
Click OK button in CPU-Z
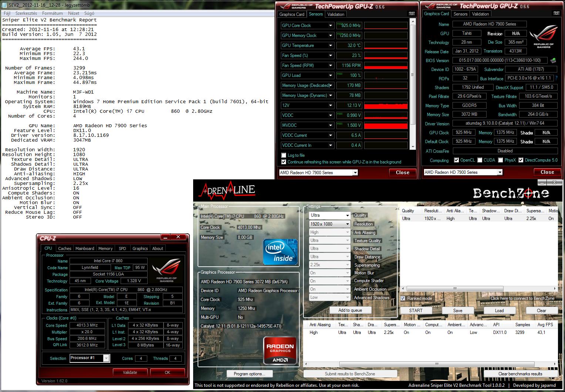click(x=167, y=372)
